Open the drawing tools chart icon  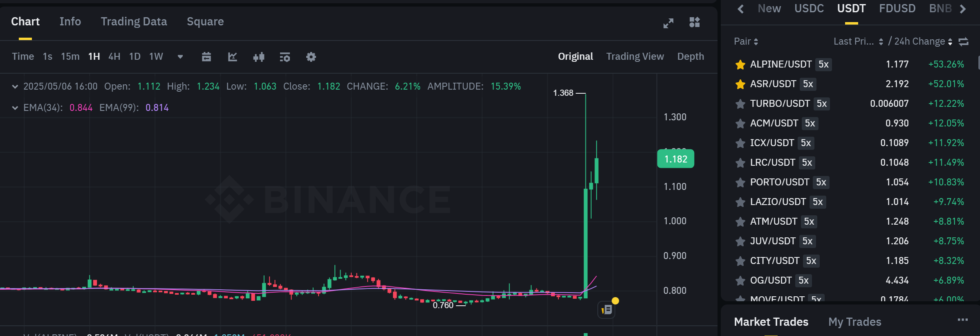coord(233,57)
